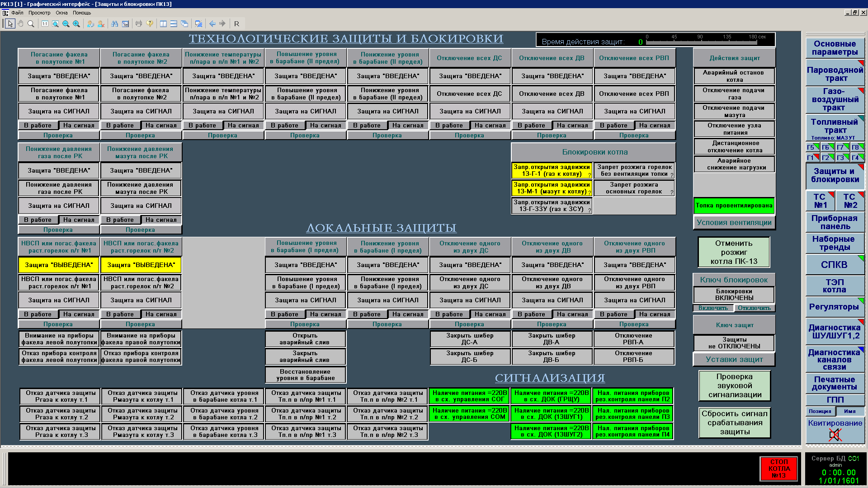This screenshot has width=868, height=488.
Task: Switch to Основные параметры panel
Action: point(835,48)
